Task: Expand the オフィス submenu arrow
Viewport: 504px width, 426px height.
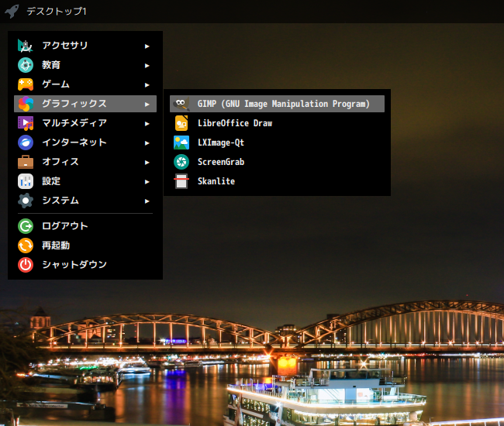Action: [147, 163]
